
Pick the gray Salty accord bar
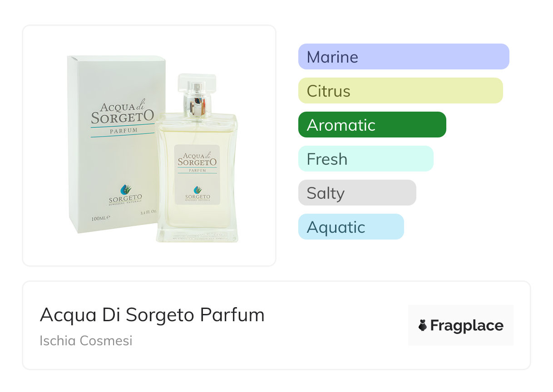(x=357, y=193)
